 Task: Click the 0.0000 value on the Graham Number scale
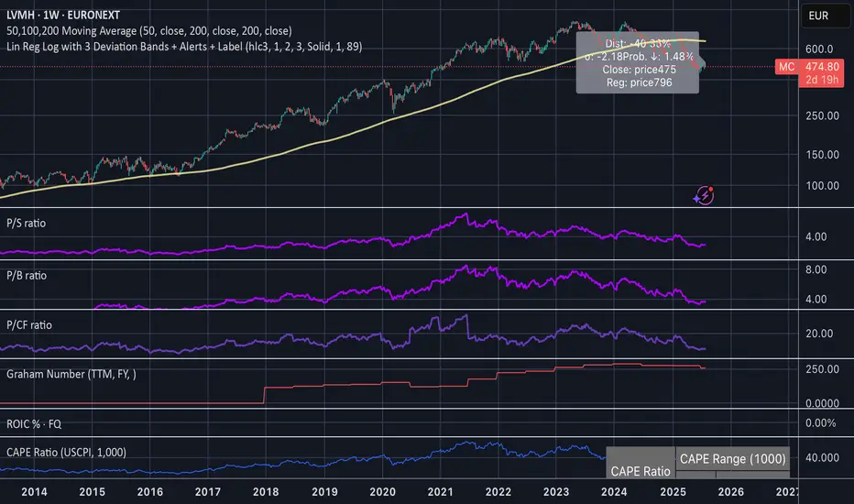(x=823, y=404)
